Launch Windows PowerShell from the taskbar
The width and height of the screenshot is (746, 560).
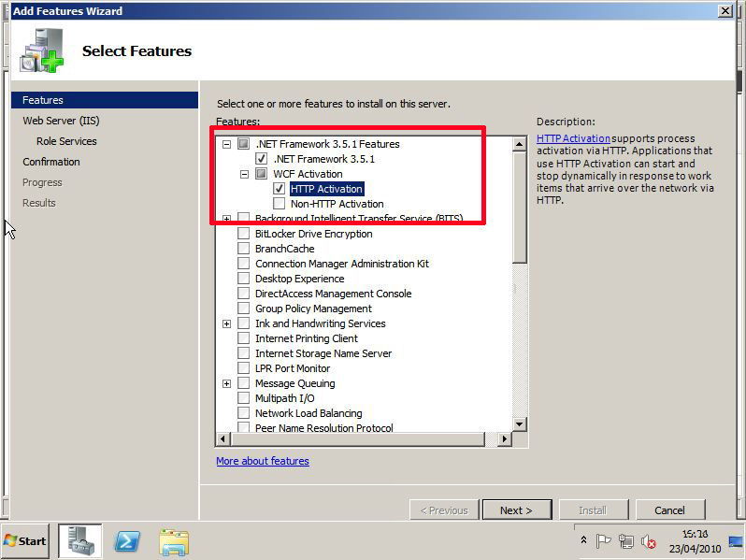click(126, 541)
